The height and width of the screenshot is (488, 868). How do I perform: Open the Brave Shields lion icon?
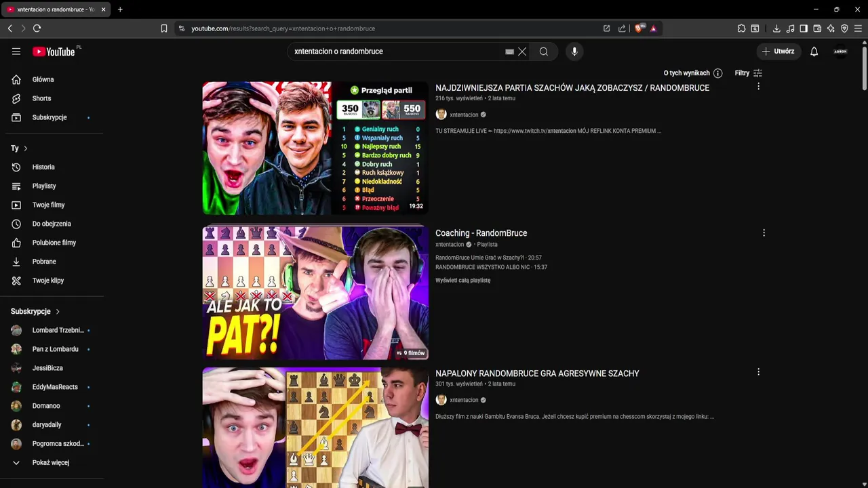[x=639, y=28]
